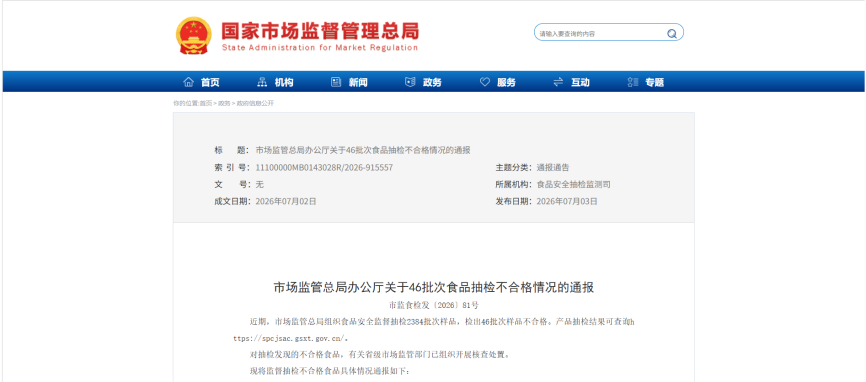Open the 机构 menu item
This screenshot has height=382, width=866.
(284, 82)
